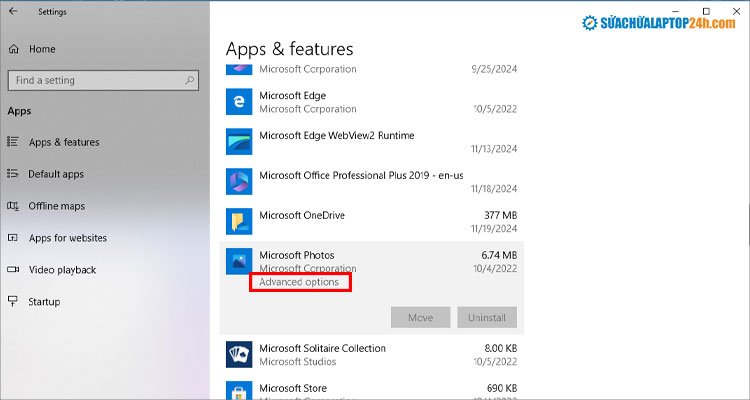Screen dimensions: 750x400
Task: Click the Video playback camera icon
Action: 13,269
